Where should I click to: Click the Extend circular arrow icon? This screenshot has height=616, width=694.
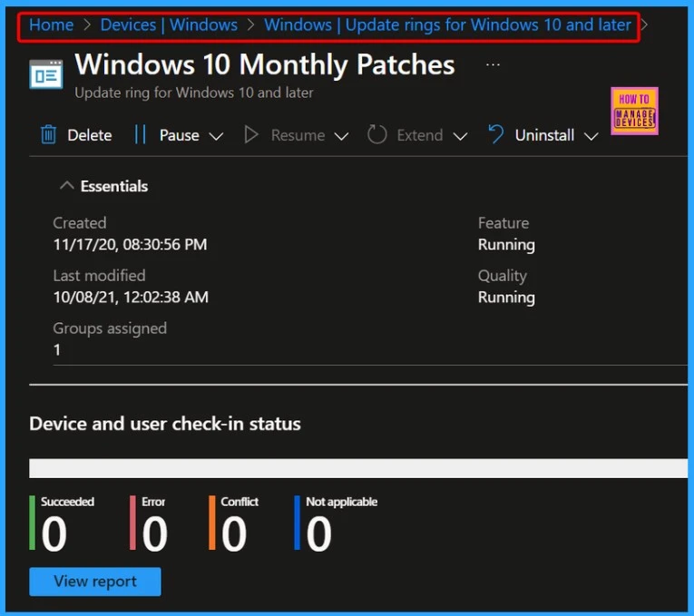click(x=376, y=134)
